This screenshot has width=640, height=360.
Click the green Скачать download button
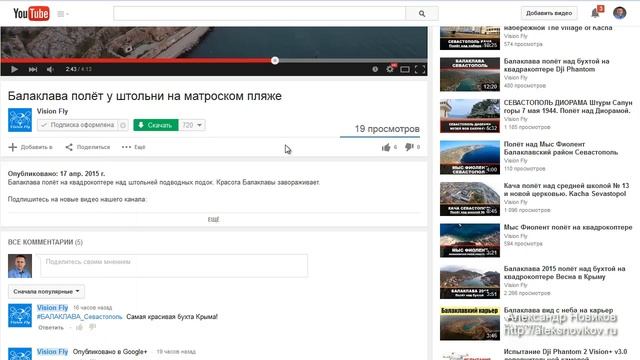pyautogui.click(x=156, y=125)
